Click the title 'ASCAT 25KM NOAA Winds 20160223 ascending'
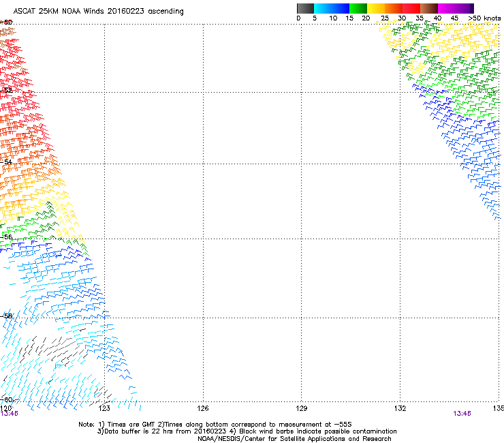Viewport: 504px width, 443px height. click(98, 12)
